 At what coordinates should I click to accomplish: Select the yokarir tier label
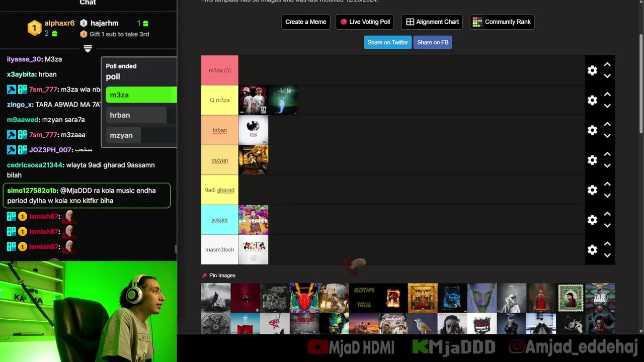(x=219, y=220)
